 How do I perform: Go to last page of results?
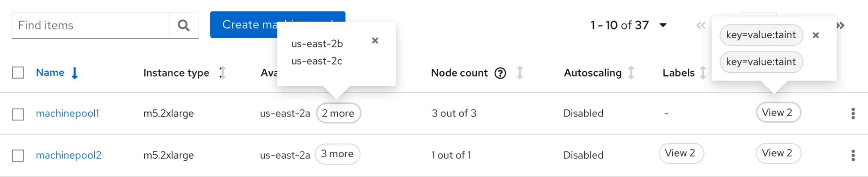coord(841,26)
